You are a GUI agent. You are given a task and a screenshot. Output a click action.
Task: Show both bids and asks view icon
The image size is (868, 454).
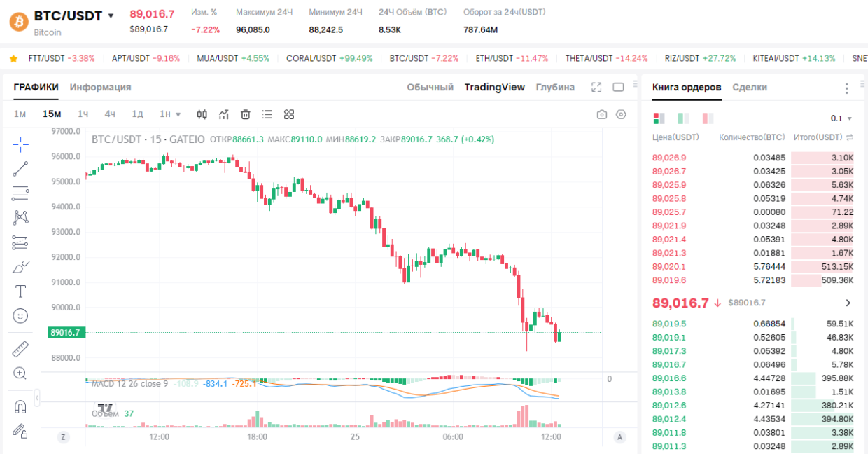coord(658,118)
